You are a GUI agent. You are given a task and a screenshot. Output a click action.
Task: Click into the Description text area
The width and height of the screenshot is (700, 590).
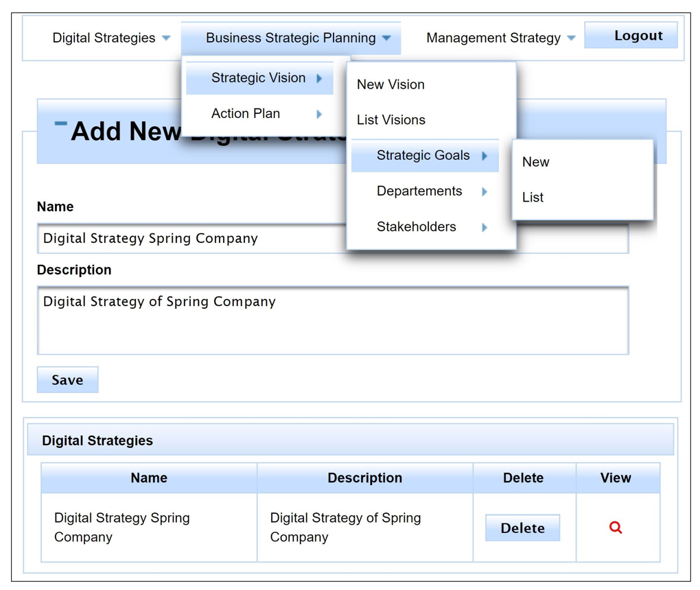coord(332,320)
